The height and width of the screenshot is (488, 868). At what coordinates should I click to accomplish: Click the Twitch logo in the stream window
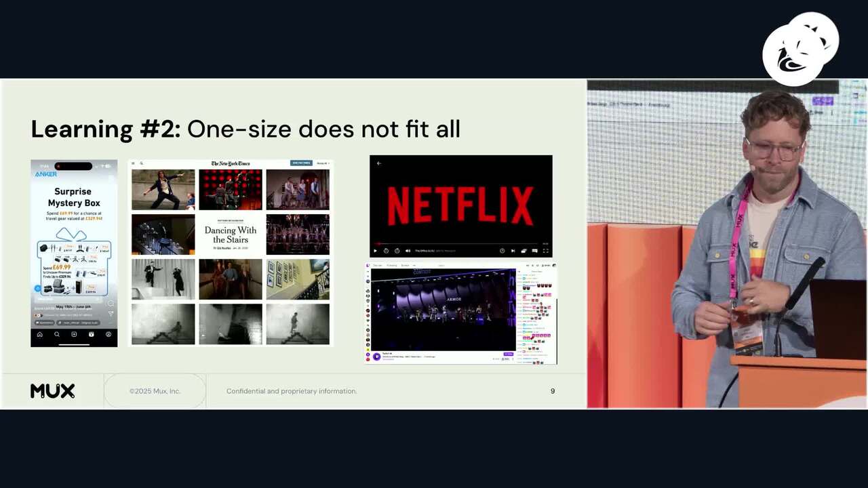(368, 265)
